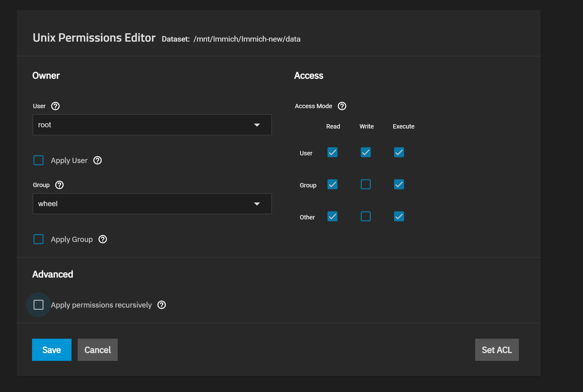Viewport: 583px width, 392px height.
Task: Click the Cancel button
Action: click(98, 350)
